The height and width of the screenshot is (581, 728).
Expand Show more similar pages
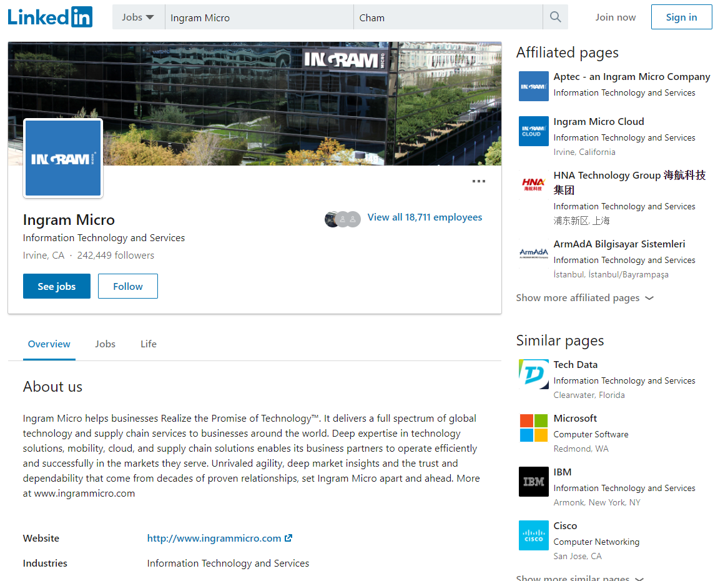[580, 578]
